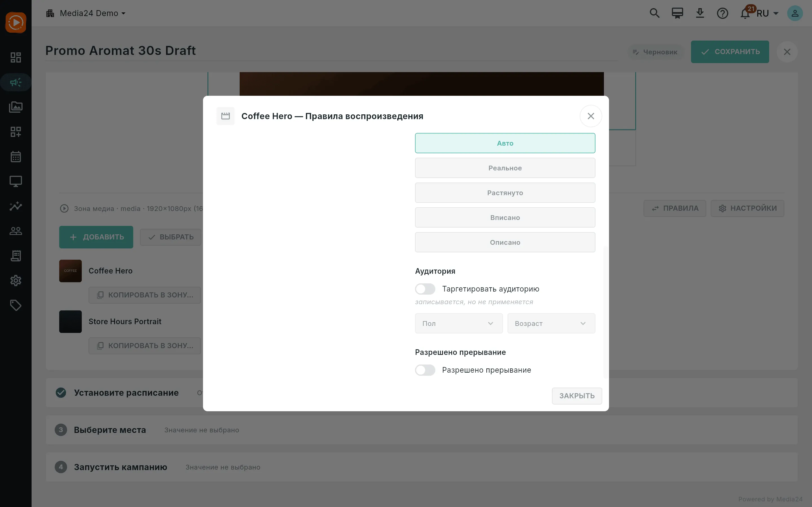Open the users group sidebar icon
Screen dimensions: 812x507
click(16, 231)
